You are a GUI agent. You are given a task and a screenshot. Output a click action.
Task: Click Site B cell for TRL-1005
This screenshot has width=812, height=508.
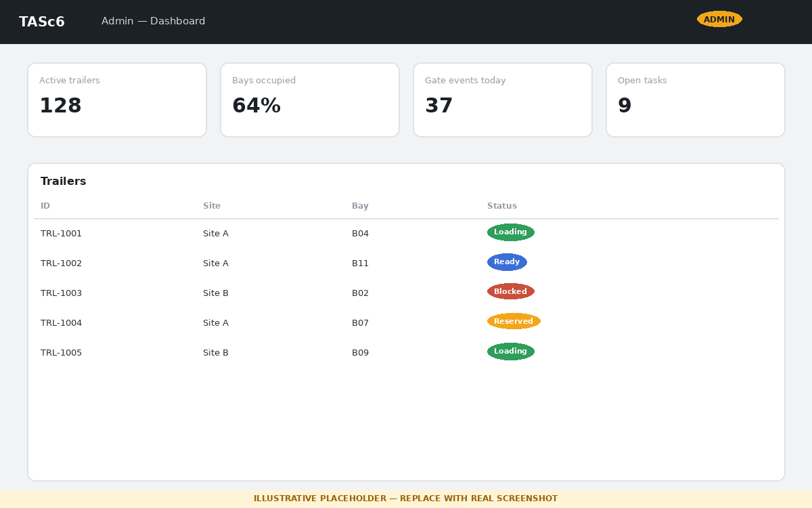point(216,353)
